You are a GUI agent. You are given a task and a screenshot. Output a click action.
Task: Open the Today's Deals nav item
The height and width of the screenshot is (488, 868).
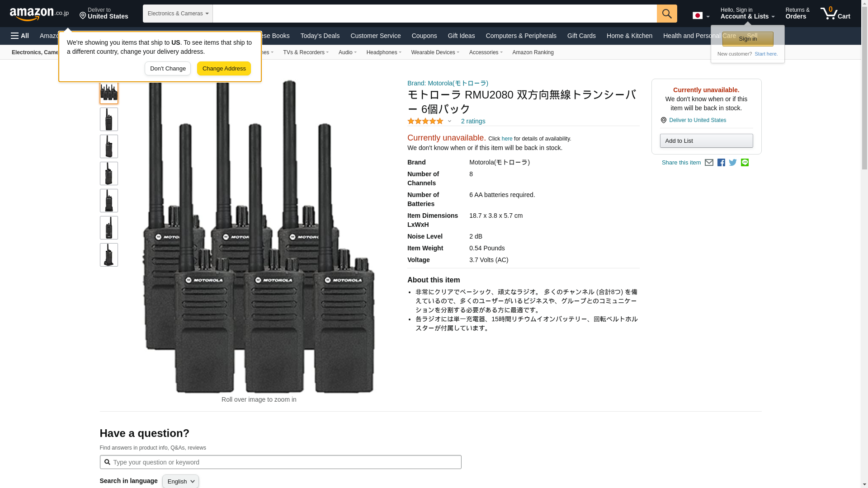pyautogui.click(x=320, y=36)
